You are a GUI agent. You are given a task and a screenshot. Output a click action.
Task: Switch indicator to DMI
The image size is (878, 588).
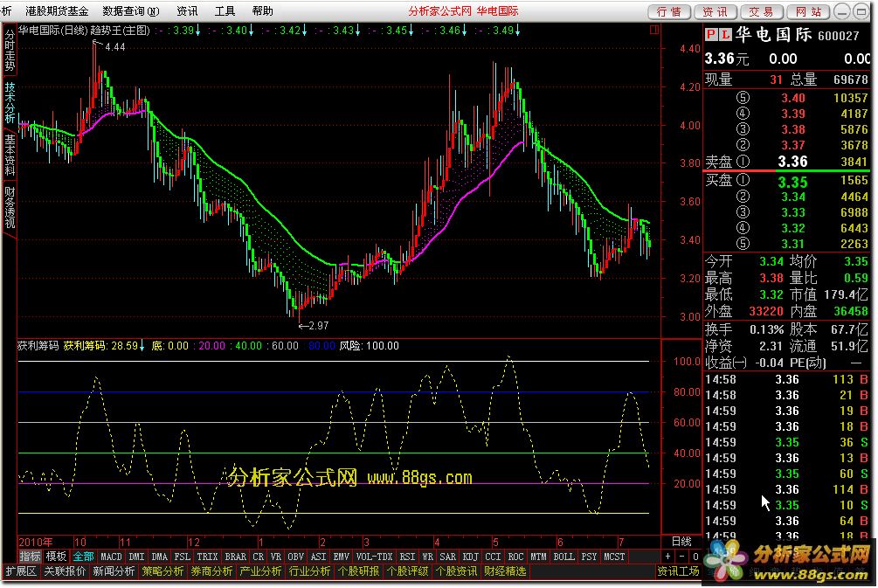pos(136,557)
